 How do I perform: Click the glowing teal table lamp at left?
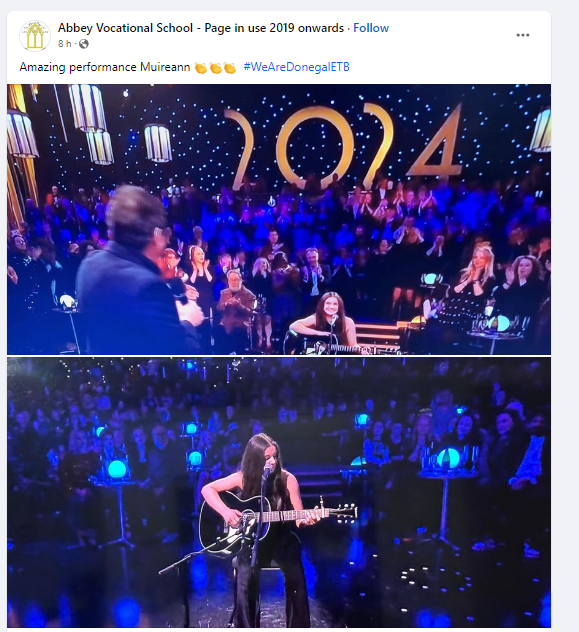click(117, 469)
